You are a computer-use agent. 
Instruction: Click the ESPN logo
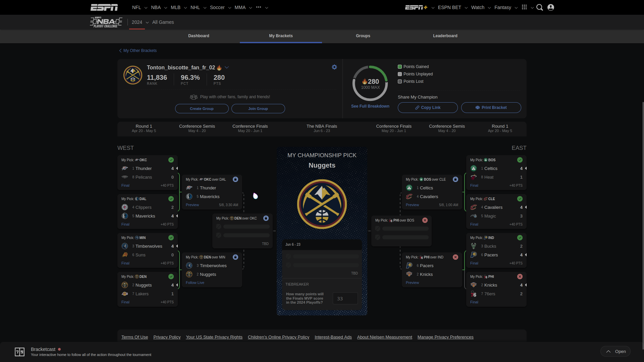(x=104, y=7)
